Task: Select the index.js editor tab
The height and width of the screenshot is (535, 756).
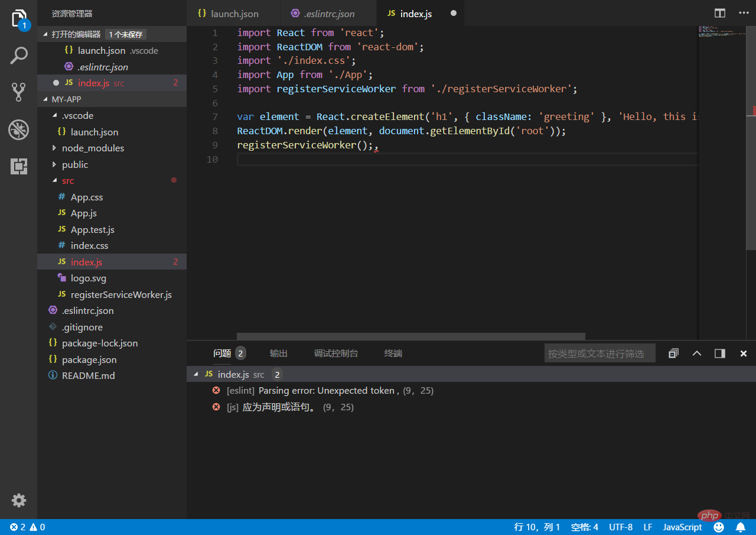Action: tap(420, 13)
